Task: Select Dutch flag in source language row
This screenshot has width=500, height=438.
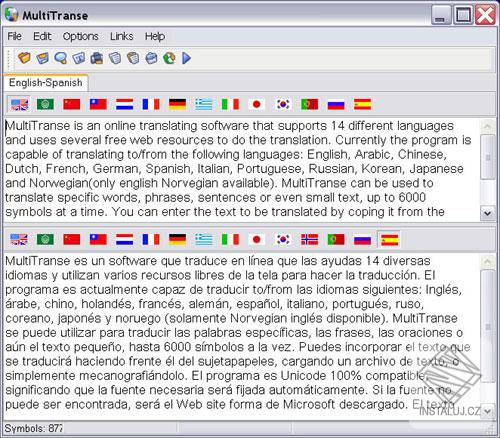Action: pyautogui.click(x=124, y=104)
